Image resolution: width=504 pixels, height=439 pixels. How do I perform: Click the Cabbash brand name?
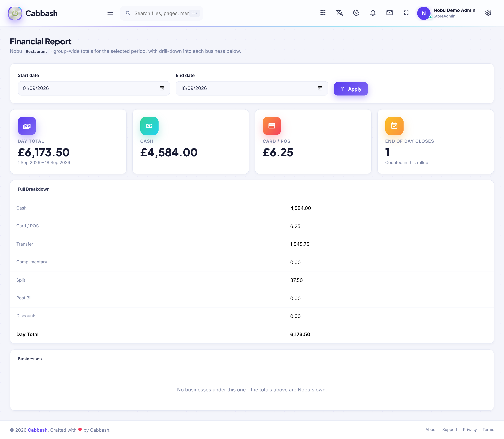coord(41,13)
